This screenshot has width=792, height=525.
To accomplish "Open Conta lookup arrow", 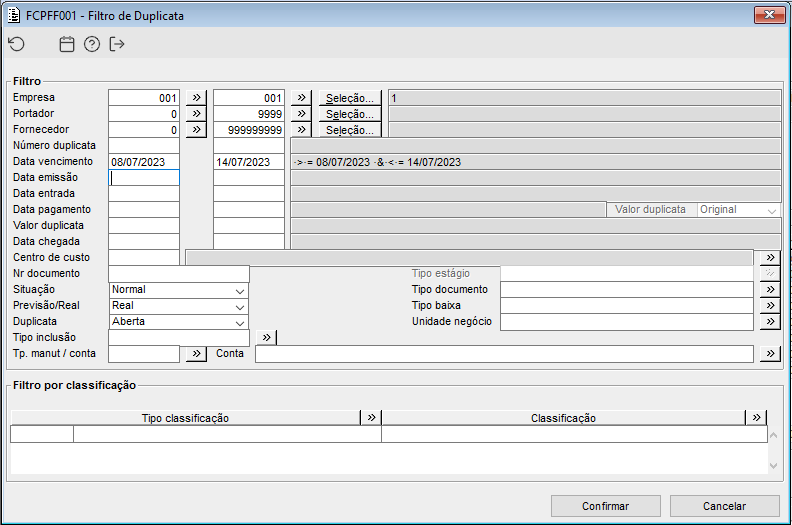I will pos(770,354).
